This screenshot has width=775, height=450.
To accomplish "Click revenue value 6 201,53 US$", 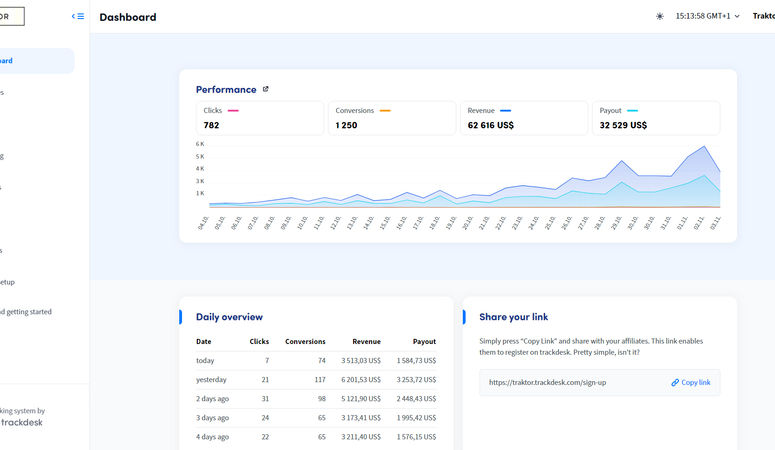I will point(361,380).
